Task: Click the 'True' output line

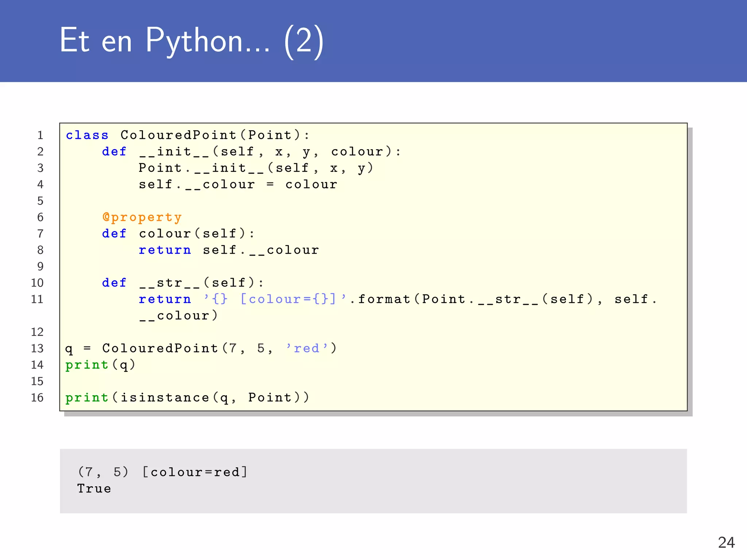Action: tap(94, 489)
